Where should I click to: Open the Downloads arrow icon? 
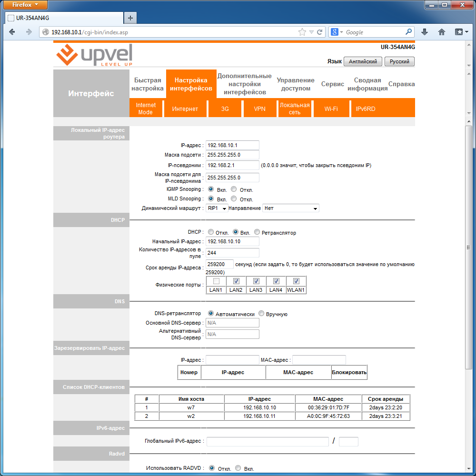tap(425, 32)
